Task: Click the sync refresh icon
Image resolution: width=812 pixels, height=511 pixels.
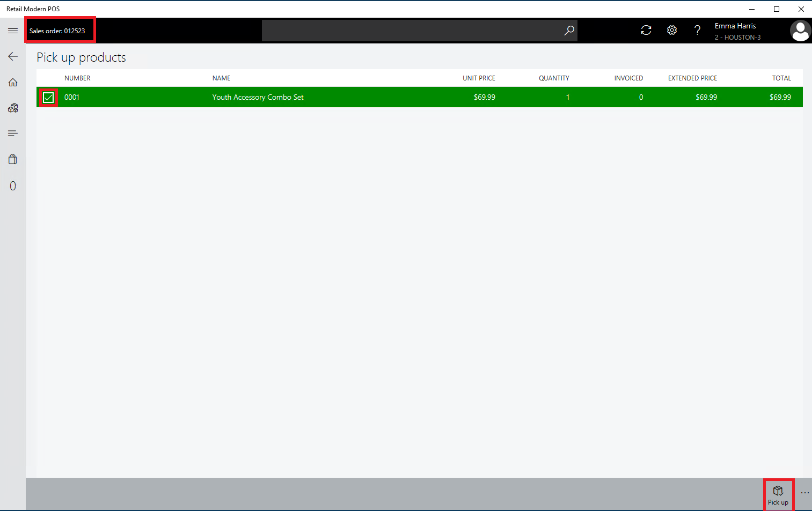Action: point(646,31)
